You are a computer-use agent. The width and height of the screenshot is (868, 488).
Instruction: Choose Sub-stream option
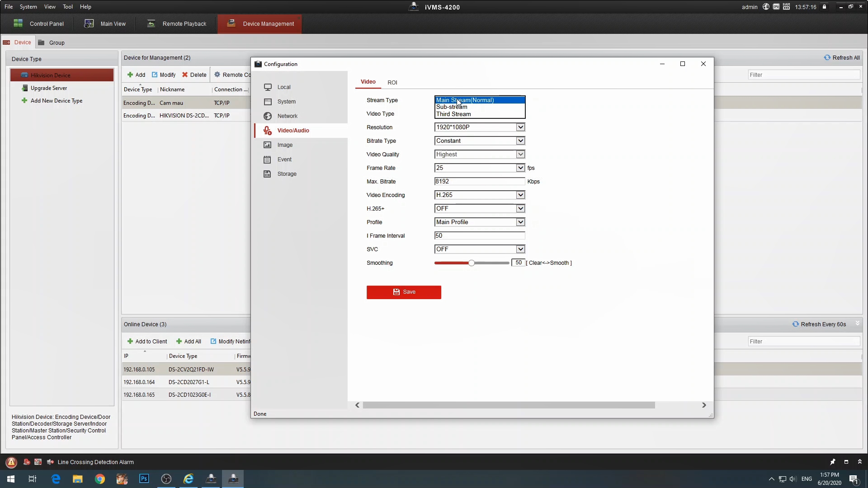(480, 107)
